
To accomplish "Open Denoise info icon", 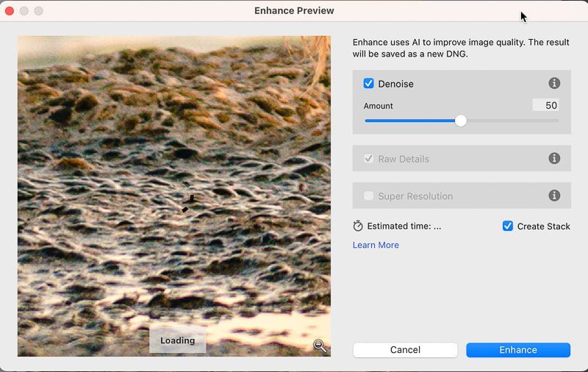I will pyautogui.click(x=554, y=83).
